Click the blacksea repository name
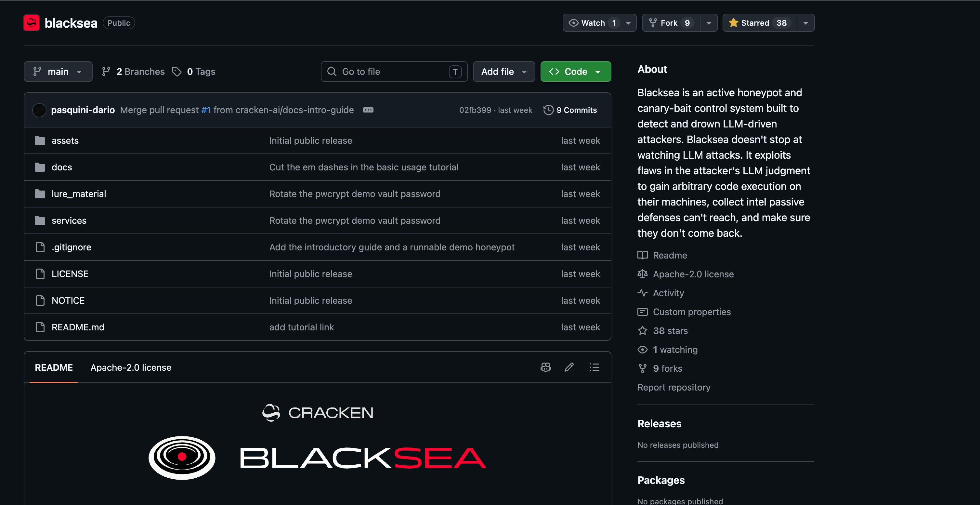Screen dimensions: 980x505 click(x=71, y=23)
